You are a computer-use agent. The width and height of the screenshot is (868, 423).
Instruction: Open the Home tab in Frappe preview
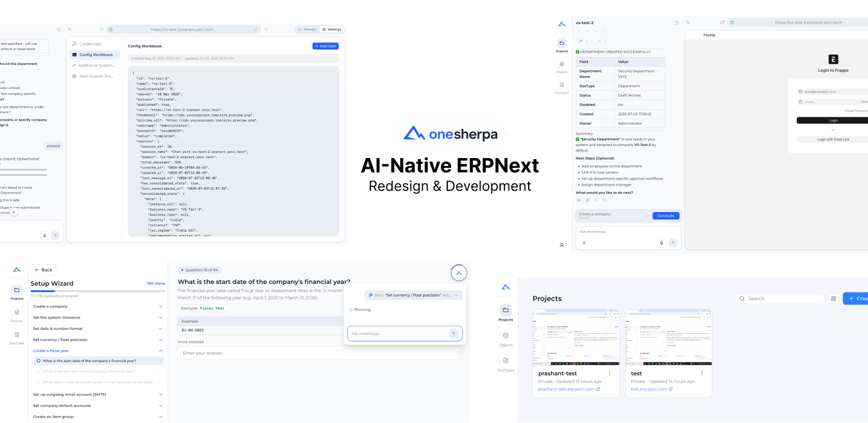coord(710,35)
